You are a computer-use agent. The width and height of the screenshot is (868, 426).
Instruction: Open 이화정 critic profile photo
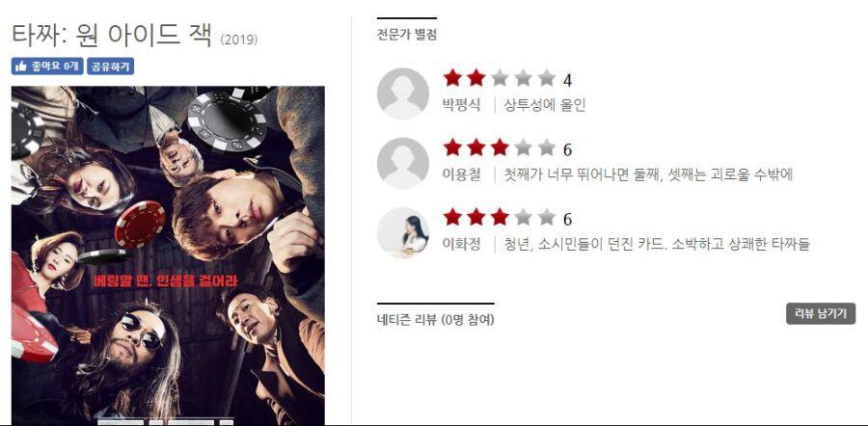click(402, 233)
